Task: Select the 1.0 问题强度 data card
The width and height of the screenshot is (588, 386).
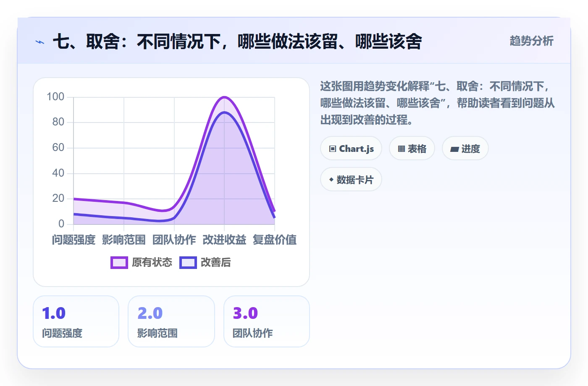Action: coord(76,321)
